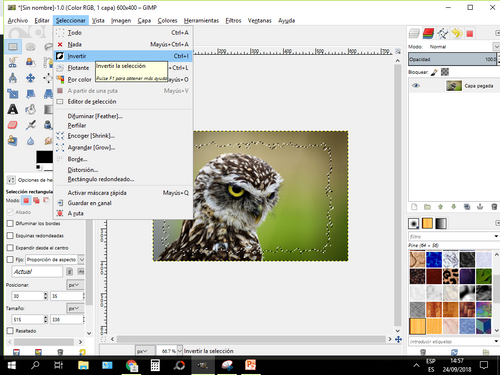The width and height of the screenshot is (500, 375).
Task: Open introducir etiquetas dropdown arrow
Action: 496,341
